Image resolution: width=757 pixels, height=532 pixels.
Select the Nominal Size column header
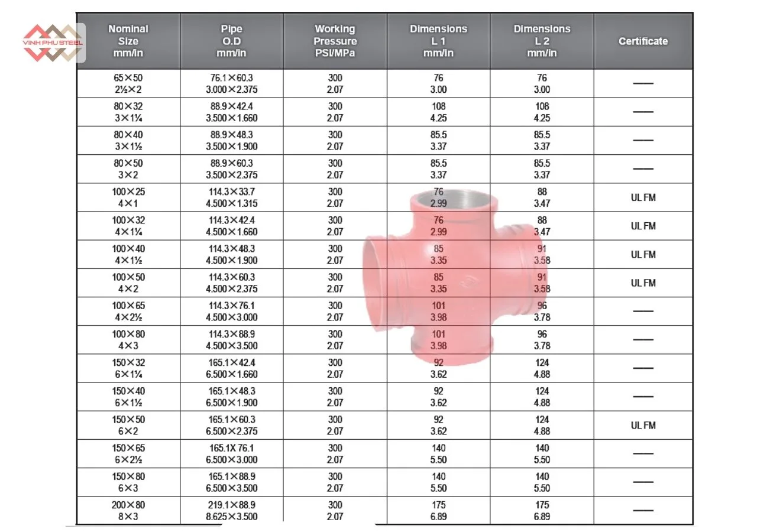(x=128, y=41)
